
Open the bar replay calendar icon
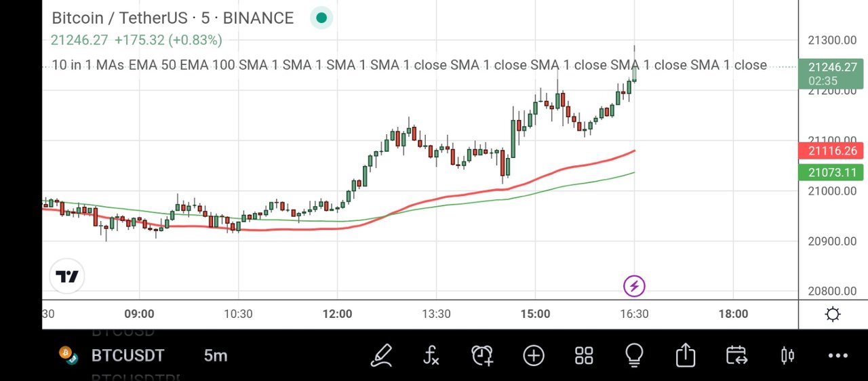click(736, 355)
